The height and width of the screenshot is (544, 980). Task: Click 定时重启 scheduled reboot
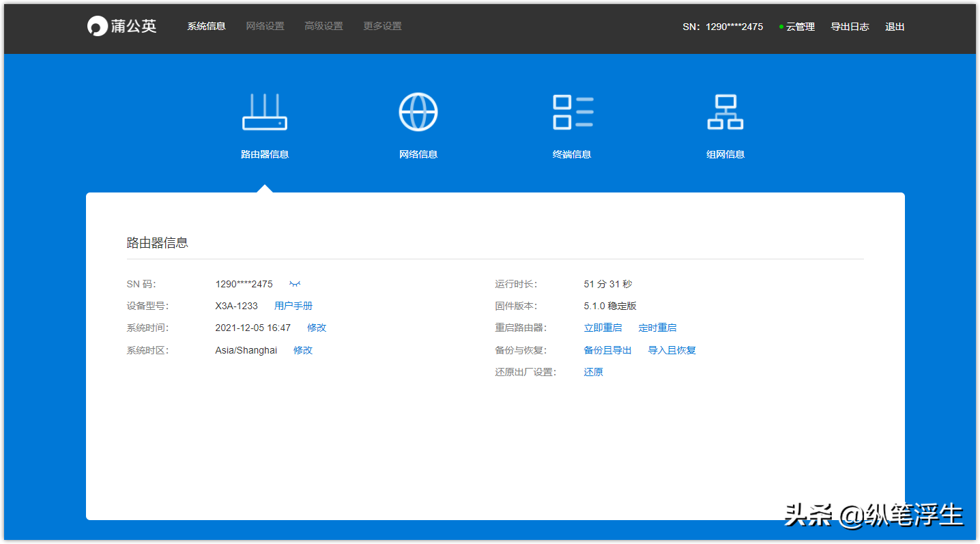tap(658, 328)
